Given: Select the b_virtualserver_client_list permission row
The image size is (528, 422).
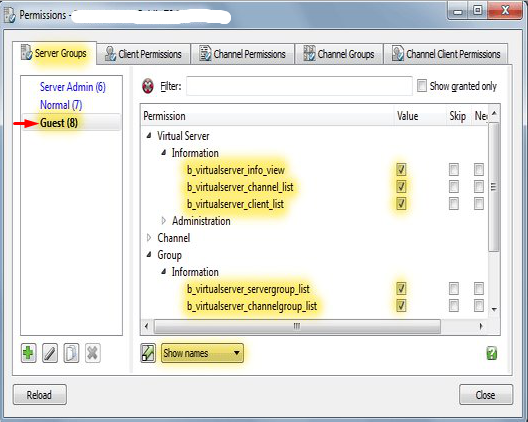Looking at the screenshot, I should (x=235, y=203).
